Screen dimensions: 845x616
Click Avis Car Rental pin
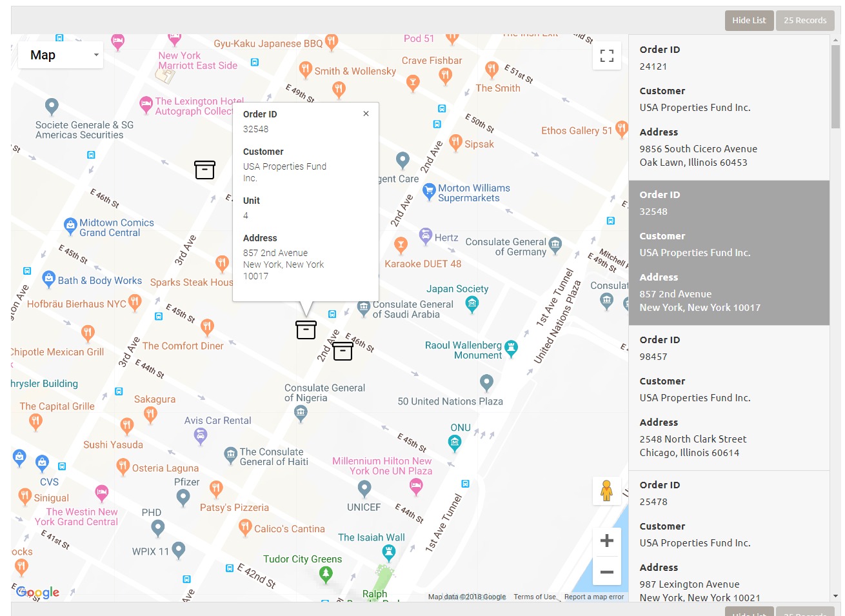click(201, 437)
